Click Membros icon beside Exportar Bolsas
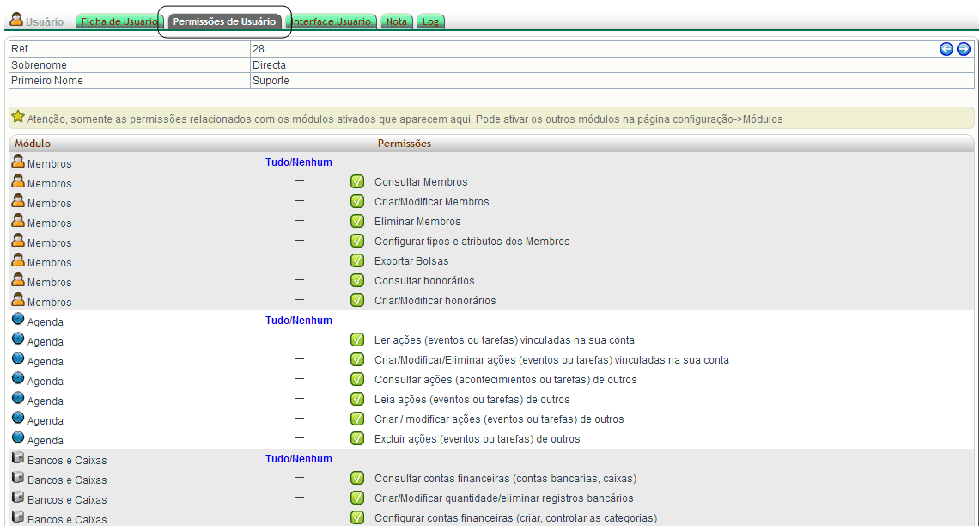This screenshot has height=526, width=980. click(18, 260)
